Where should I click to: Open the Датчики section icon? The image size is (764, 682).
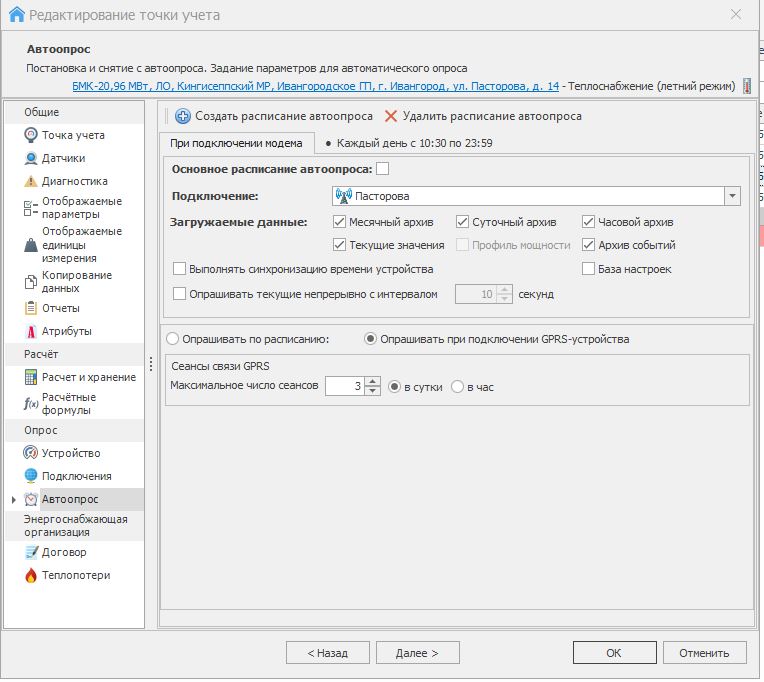[31, 158]
